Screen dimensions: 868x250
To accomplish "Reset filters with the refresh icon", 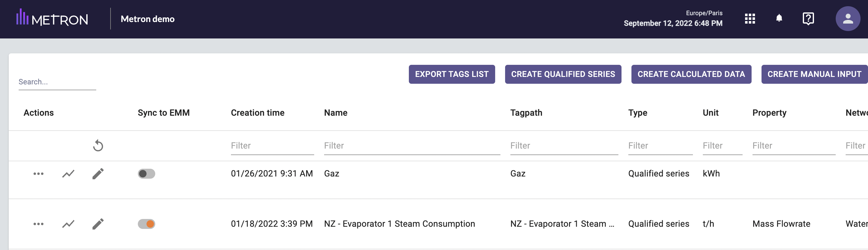I will point(98,146).
